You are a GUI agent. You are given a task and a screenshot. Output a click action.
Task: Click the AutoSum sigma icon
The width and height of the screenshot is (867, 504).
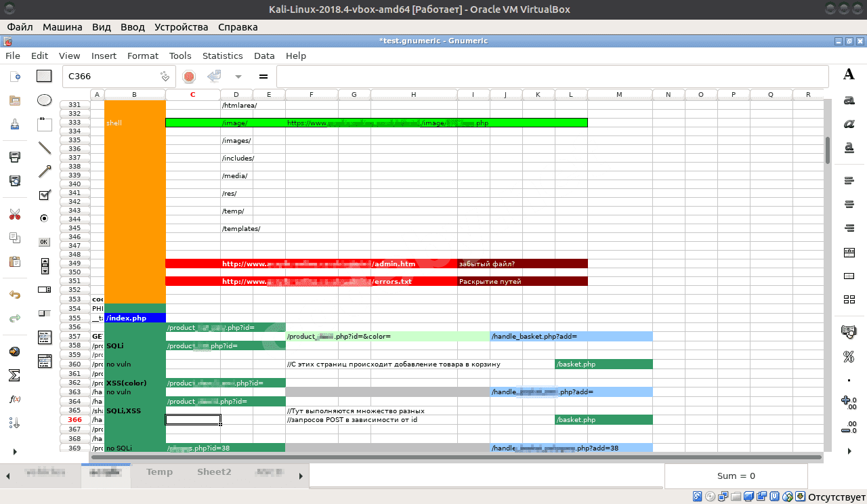(14, 375)
